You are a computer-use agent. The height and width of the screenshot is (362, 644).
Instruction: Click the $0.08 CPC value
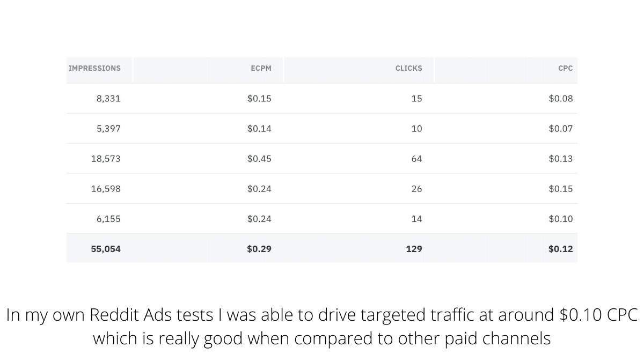tap(561, 99)
